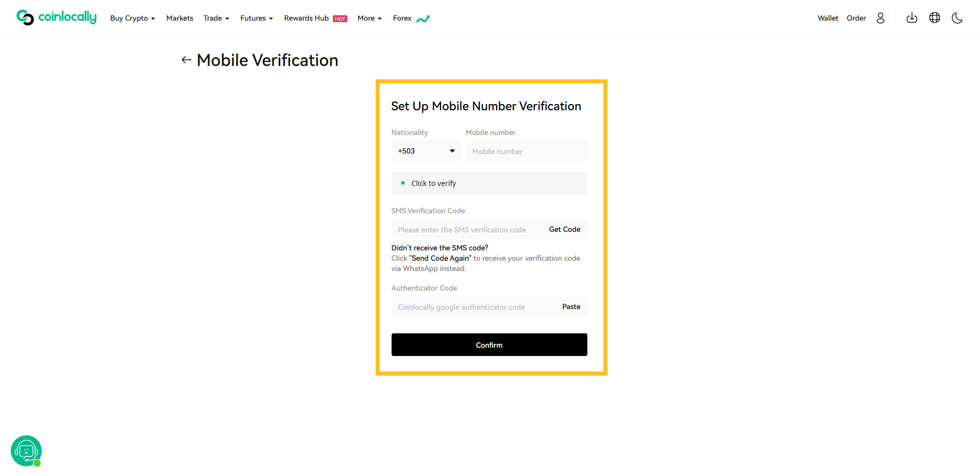Open the Trade dropdown menu
The height and width of the screenshot is (475, 980).
(216, 18)
